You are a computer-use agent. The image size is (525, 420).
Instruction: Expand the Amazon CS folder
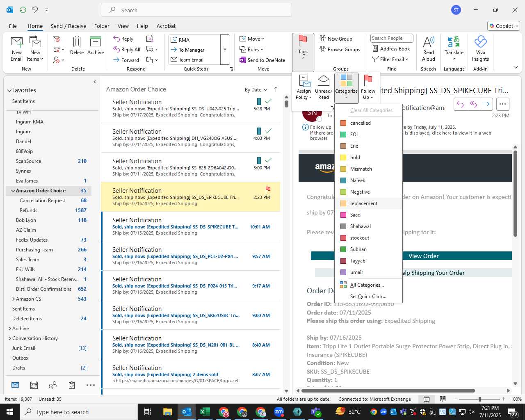[14, 299]
